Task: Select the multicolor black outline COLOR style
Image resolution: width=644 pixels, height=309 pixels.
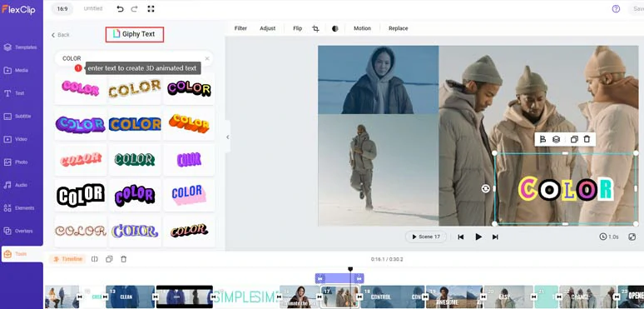Action: pos(189,88)
